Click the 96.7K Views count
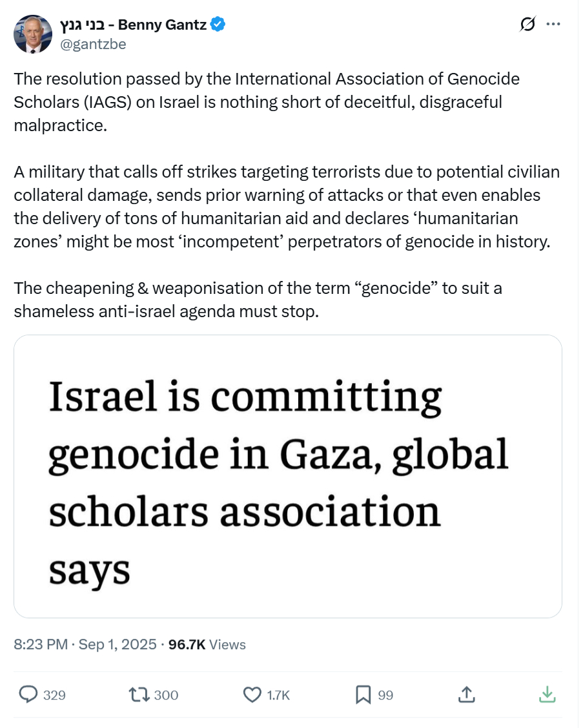 [207, 644]
